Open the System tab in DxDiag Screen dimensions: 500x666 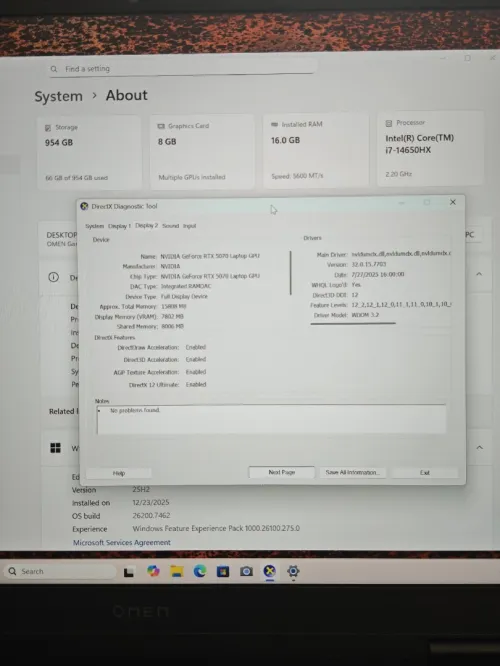pyautogui.click(x=94, y=226)
